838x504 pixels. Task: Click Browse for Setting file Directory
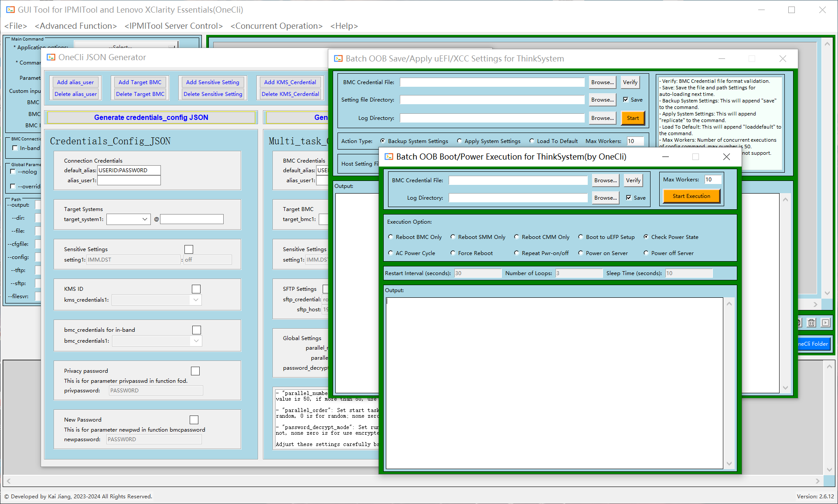pos(602,100)
